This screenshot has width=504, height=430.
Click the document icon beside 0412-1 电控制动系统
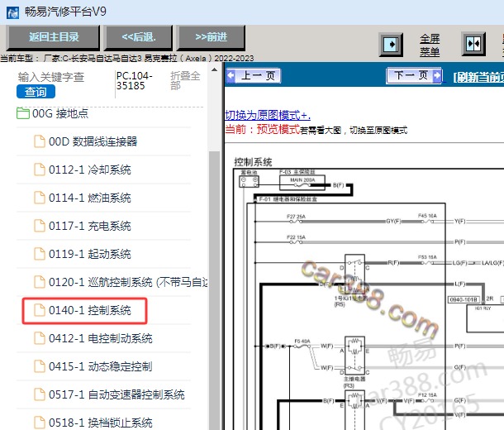[40, 338]
